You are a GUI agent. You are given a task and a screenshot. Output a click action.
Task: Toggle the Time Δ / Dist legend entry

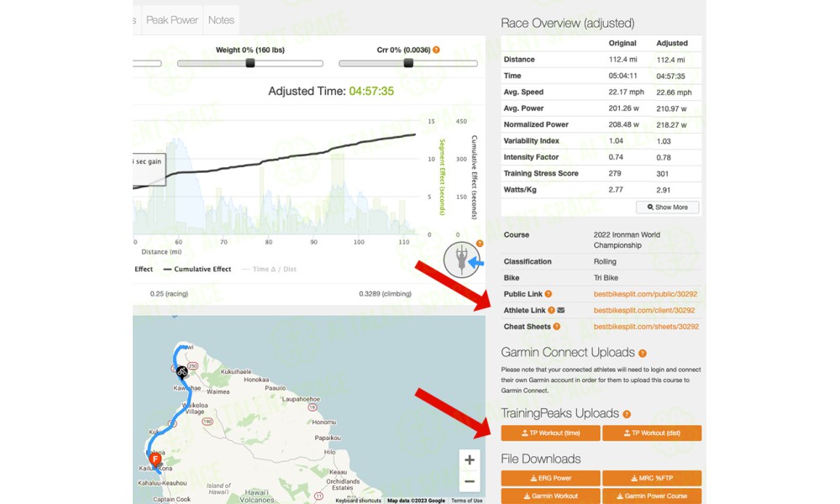coord(269,270)
